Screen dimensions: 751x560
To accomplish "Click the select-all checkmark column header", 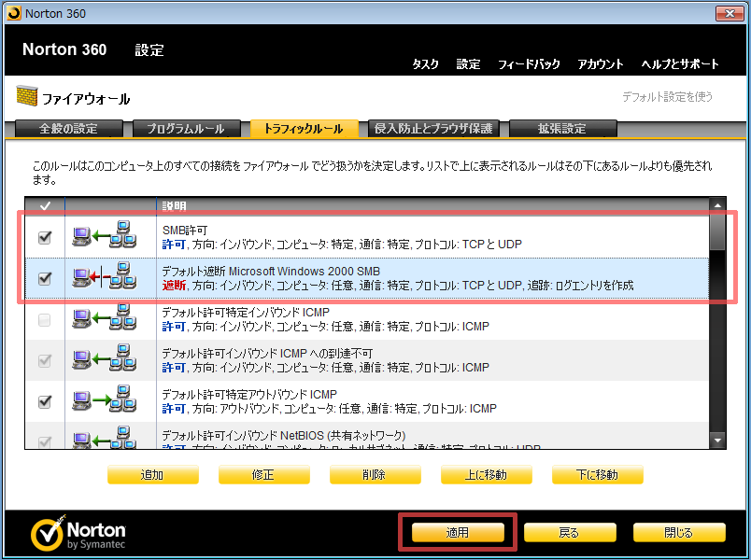I will click(x=45, y=205).
